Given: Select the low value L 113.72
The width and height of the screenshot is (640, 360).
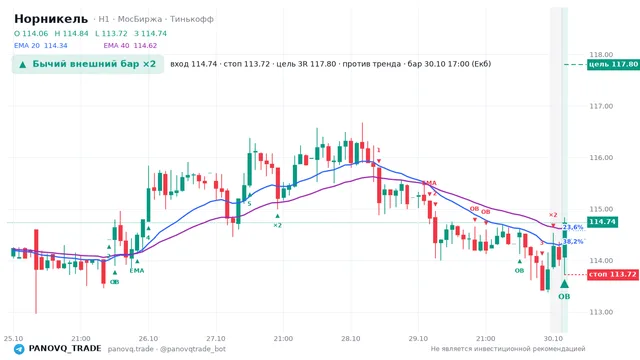Looking at the screenshot, I should pyautogui.click(x=111, y=33).
